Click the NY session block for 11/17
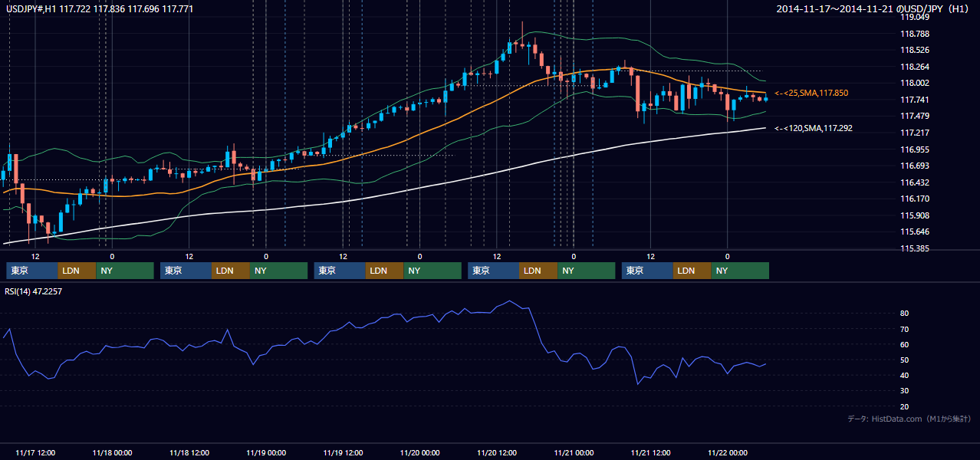980x460 pixels. pyautogui.click(x=125, y=271)
